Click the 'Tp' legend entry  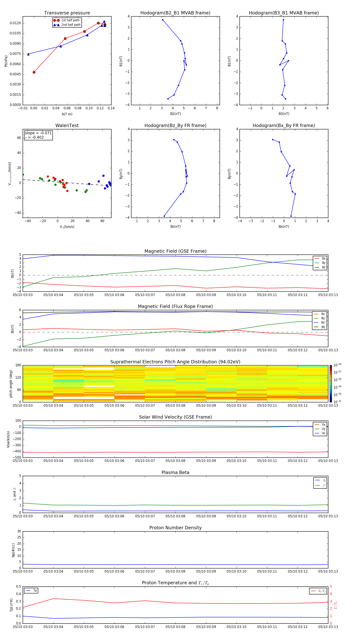(35, 591)
